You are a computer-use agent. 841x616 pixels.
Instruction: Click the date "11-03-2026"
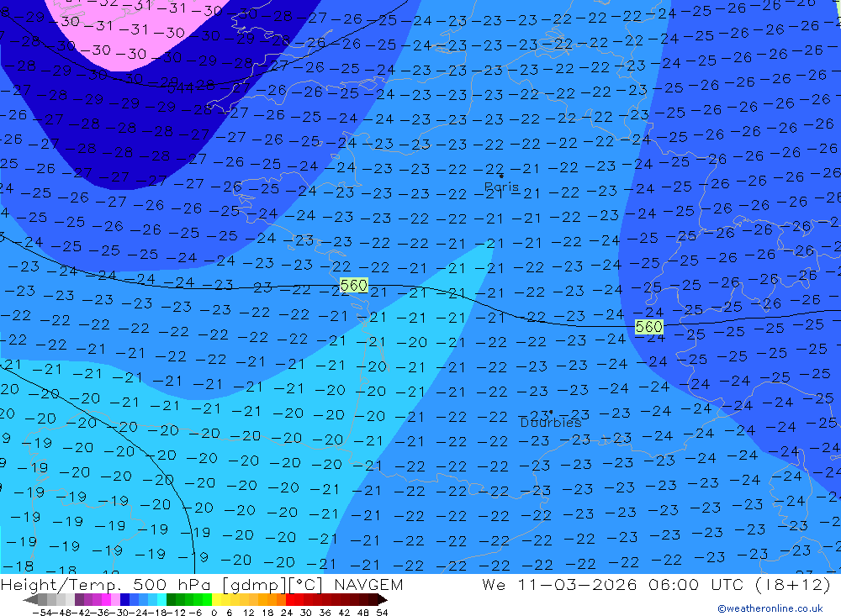click(x=577, y=584)
